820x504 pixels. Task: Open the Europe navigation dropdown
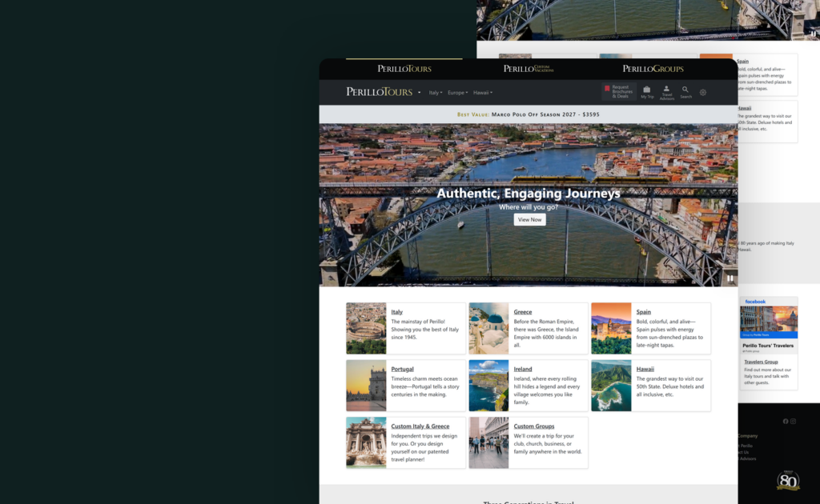point(457,93)
